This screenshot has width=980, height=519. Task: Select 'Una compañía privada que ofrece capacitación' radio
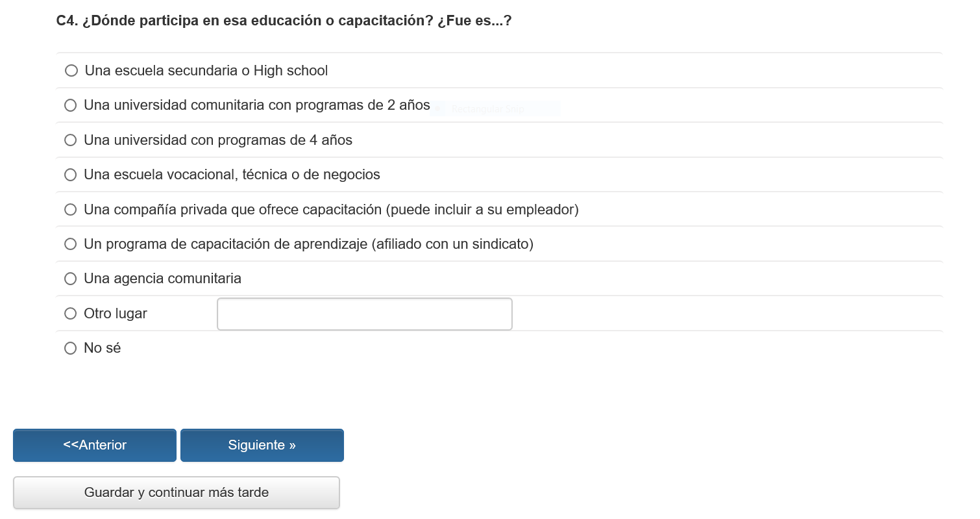tap(71, 210)
